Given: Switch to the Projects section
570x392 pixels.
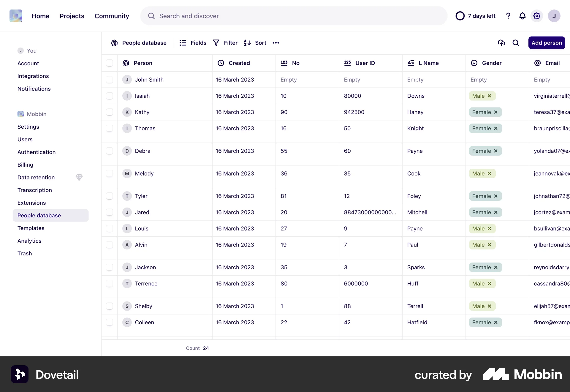Looking at the screenshot, I should [x=72, y=16].
